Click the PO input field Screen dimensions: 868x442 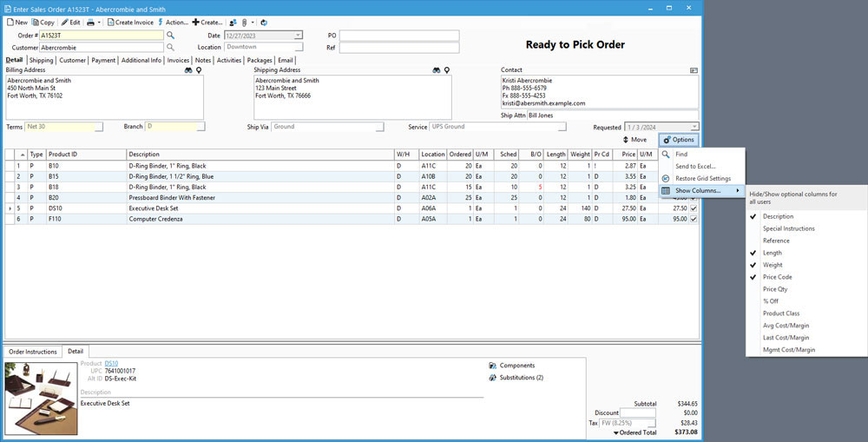[x=398, y=36]
